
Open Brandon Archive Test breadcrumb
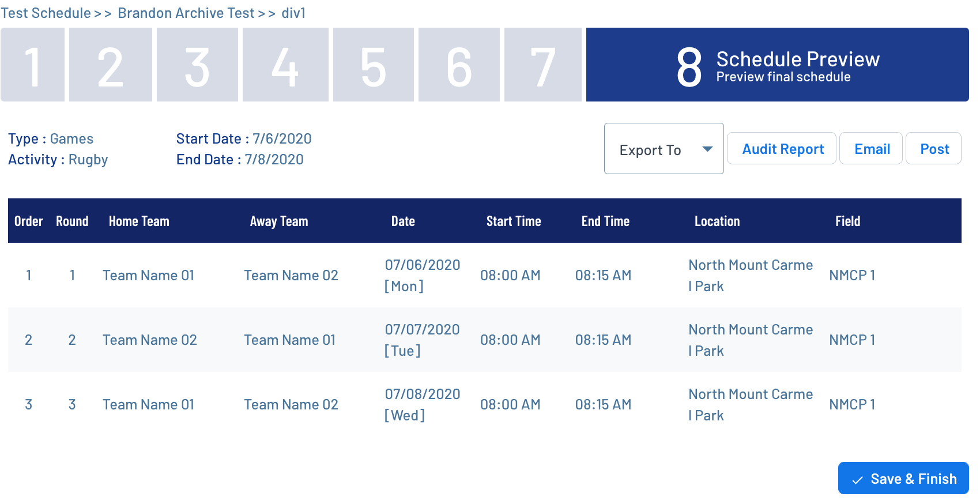click(186, 13)
